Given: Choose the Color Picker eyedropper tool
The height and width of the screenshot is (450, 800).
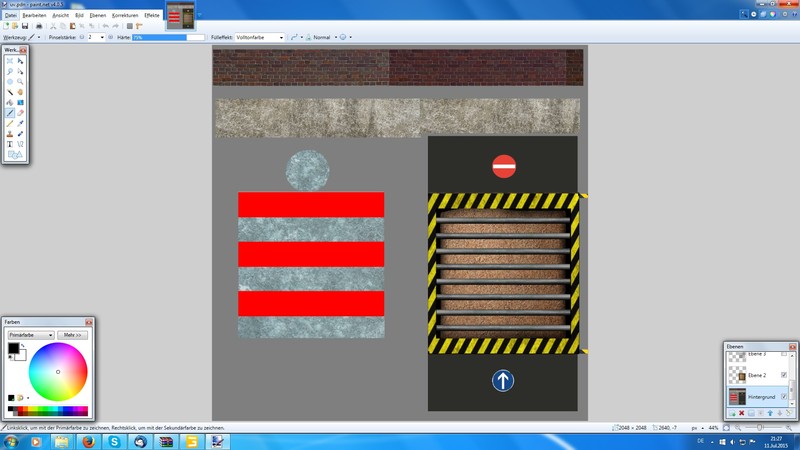Looking at the screenshot, I should [x=21, y=123].
